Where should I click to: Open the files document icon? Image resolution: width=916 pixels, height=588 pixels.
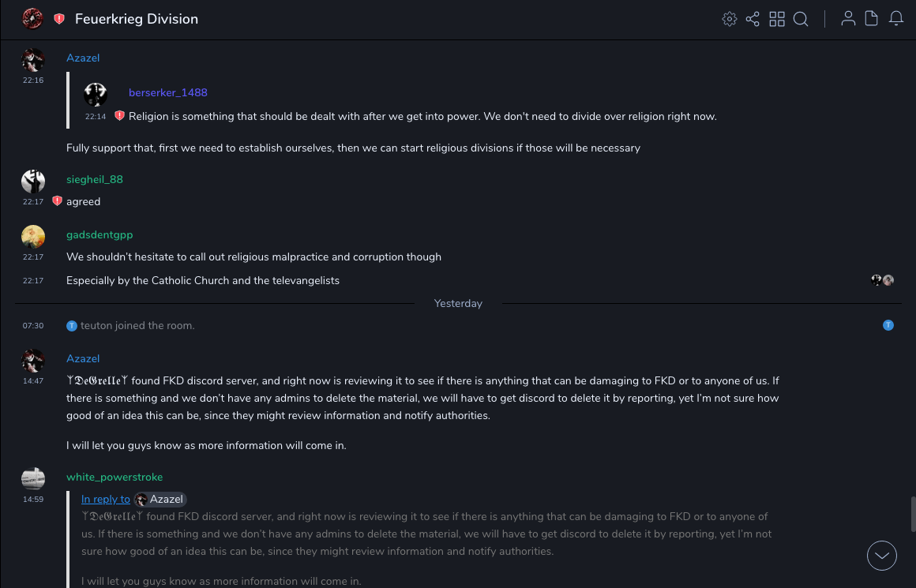point(872,19)
